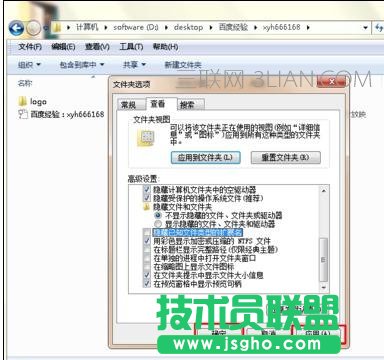The image size is (384, 360).
Task: Expand breadcrumb arrow after xyh666168
Action: pos(308,27)
